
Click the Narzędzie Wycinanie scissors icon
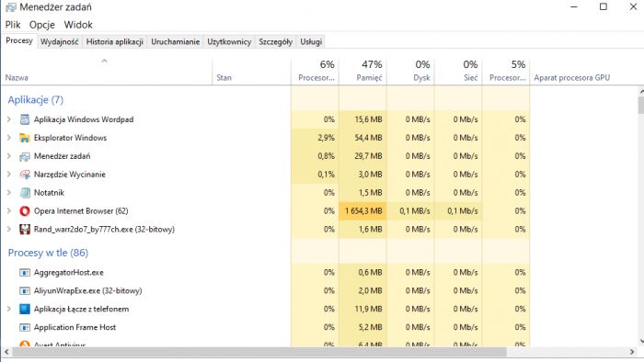[25, 175]
